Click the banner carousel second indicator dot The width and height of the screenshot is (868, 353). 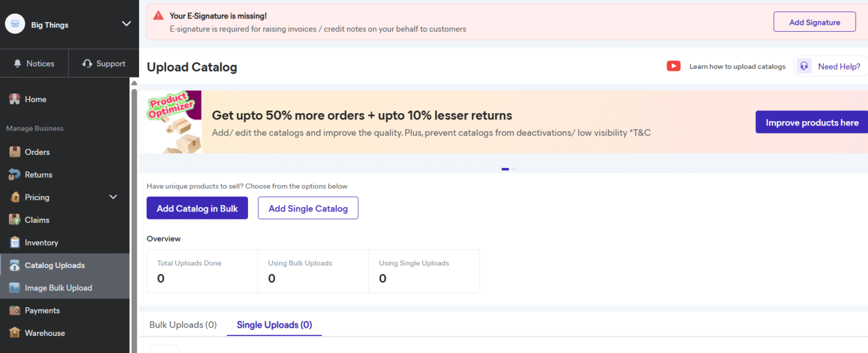click(x=514, y=169)
